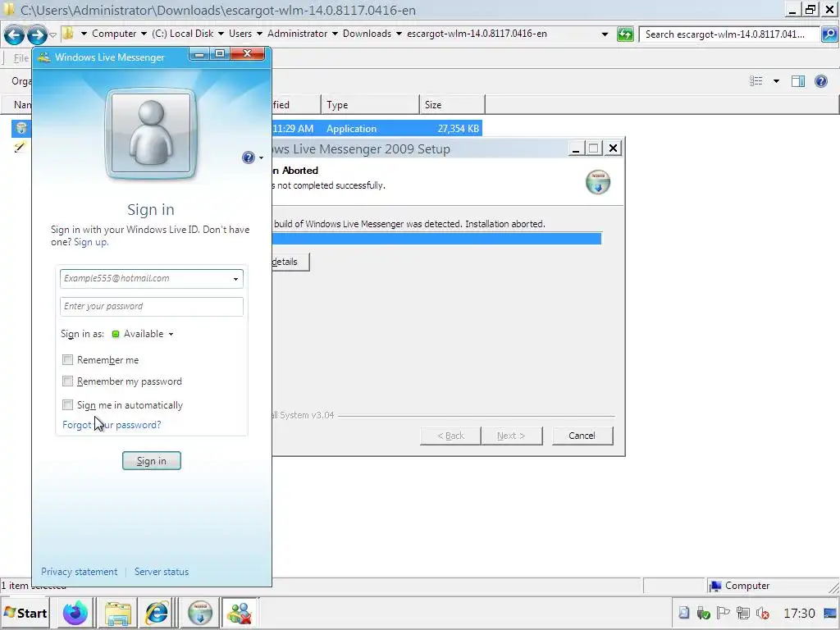Click the Explorer Back navigation arrow
840x630 pixels.
(15, 35)
